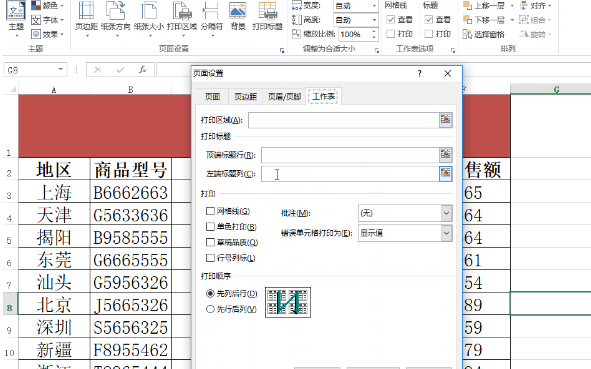Click 上移一层 bring forward

click(x=485, y=6)
